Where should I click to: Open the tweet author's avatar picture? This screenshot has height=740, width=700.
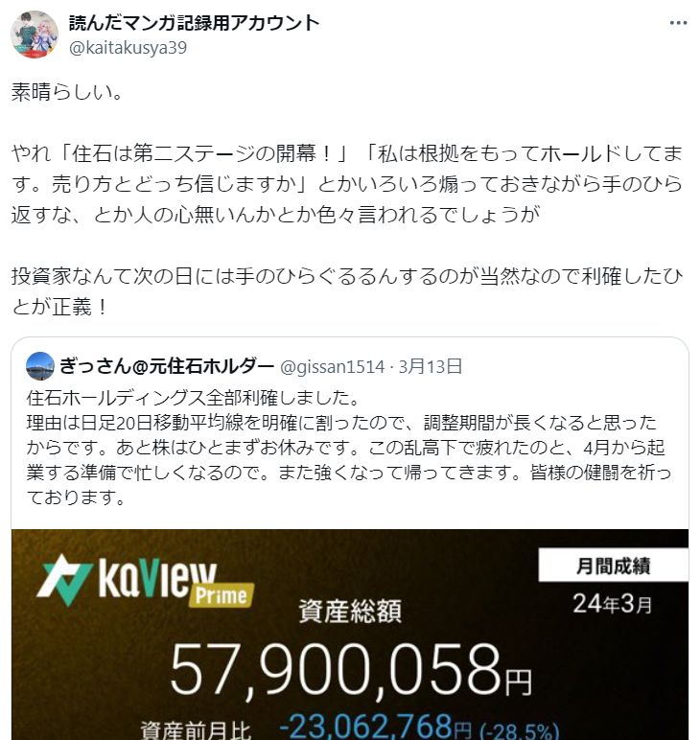coord(35,35)
